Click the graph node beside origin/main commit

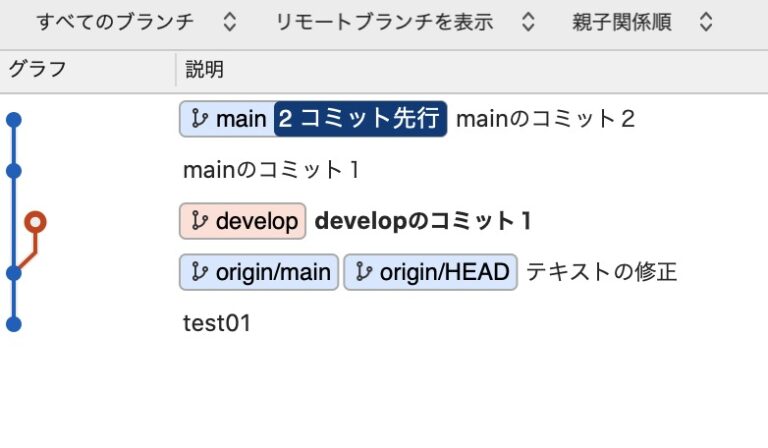(13, 272)
